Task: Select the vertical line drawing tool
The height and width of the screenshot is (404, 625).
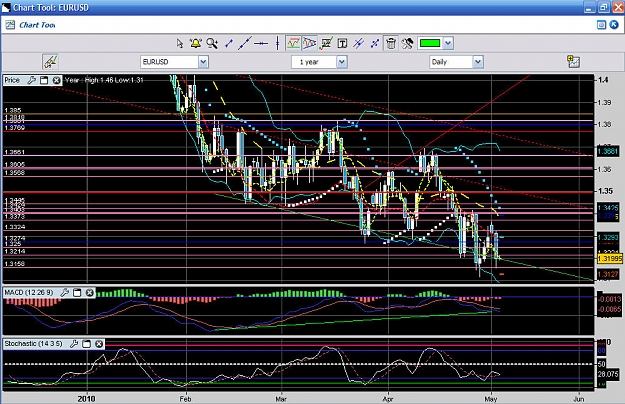Action: (277, 43)
